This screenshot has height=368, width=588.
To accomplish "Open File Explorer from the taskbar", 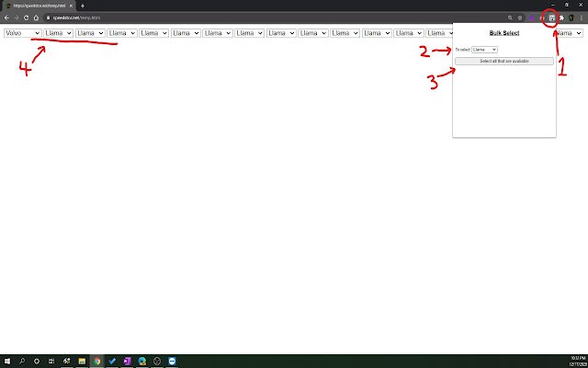I will point(82,362).
